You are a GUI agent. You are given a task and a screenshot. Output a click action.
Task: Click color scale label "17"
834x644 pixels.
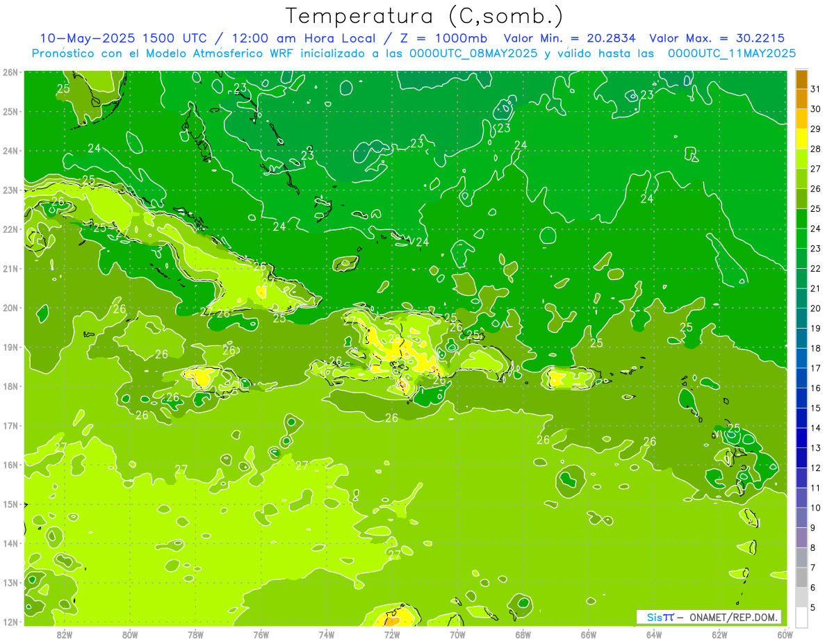(815, 368)
